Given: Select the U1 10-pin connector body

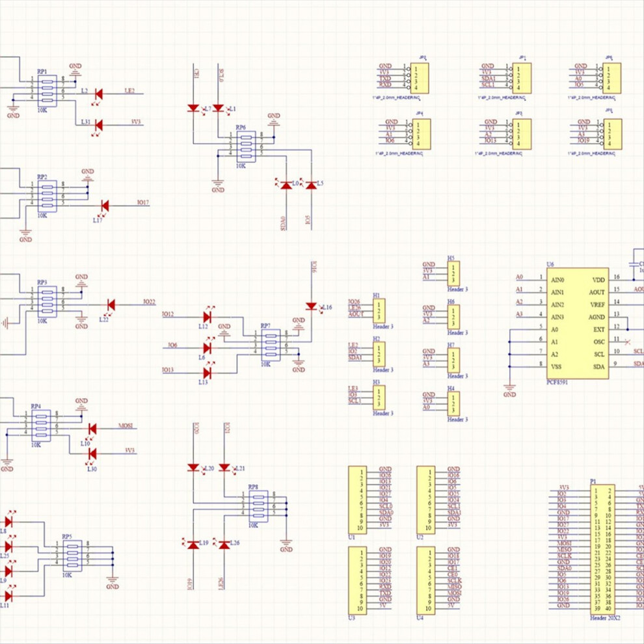Looking at the screenshot, I should click(x=356, y=499).
